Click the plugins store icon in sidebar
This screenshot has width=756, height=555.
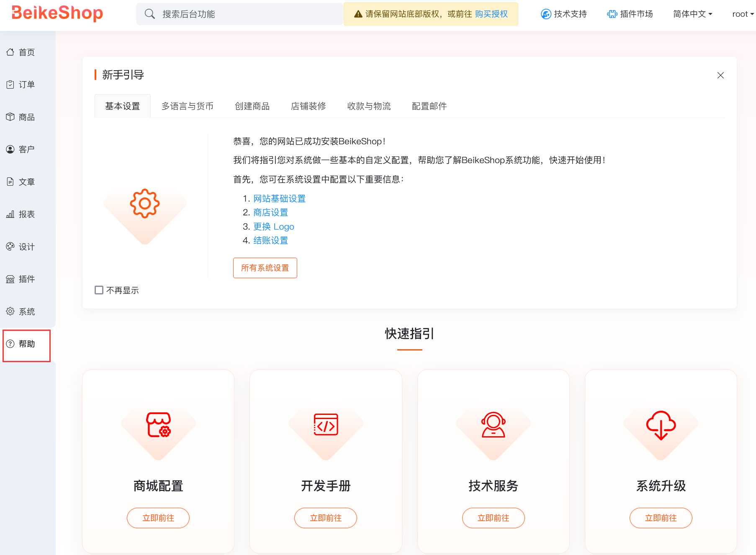point(10,279)
